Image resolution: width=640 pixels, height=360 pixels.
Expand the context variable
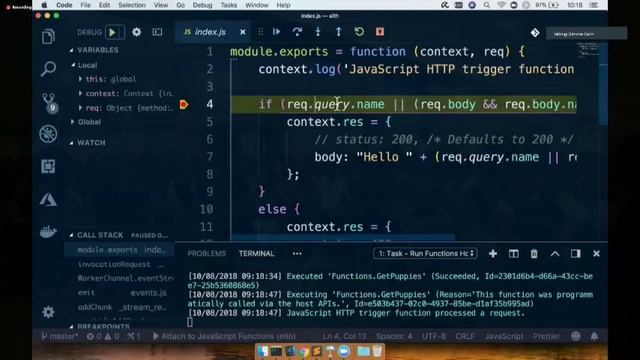coord(80,93)
